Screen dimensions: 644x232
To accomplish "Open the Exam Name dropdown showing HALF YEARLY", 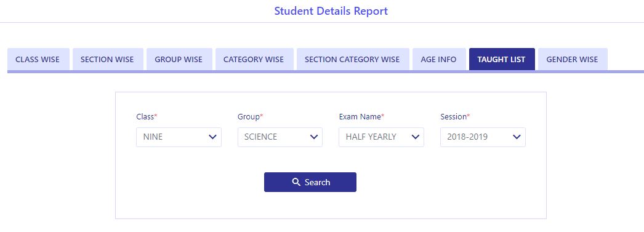I will (x=381, y=137).
